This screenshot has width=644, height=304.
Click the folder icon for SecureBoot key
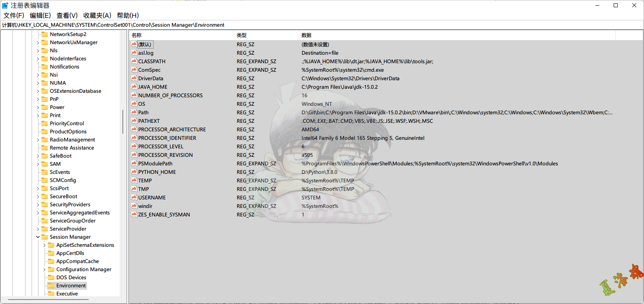pos(45,196)
